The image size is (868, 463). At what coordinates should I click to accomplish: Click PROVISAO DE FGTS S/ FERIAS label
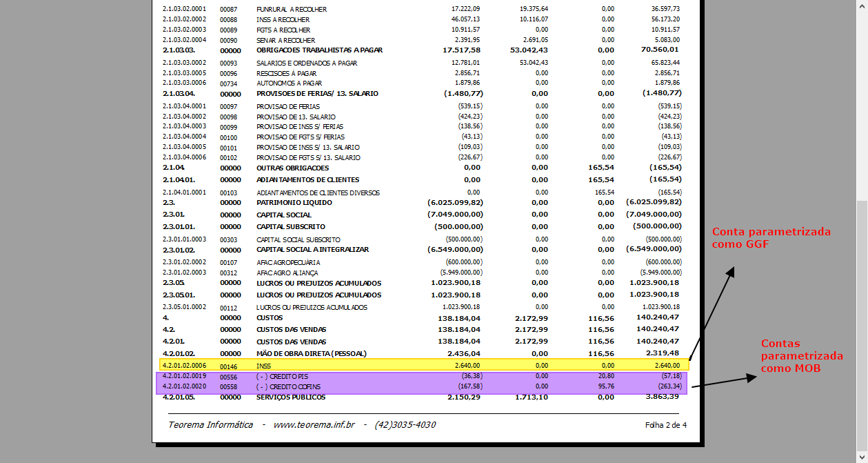301,137
